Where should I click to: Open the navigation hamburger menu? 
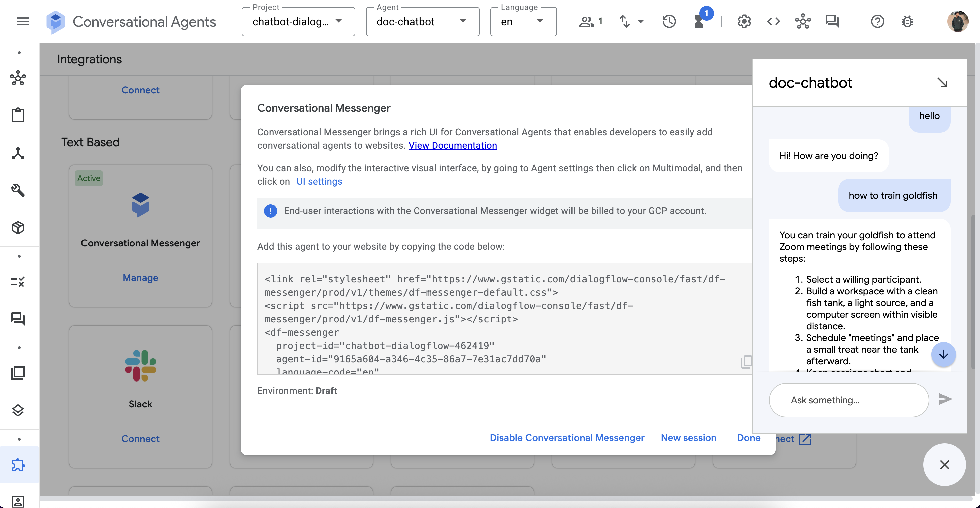tap(22, 21)
